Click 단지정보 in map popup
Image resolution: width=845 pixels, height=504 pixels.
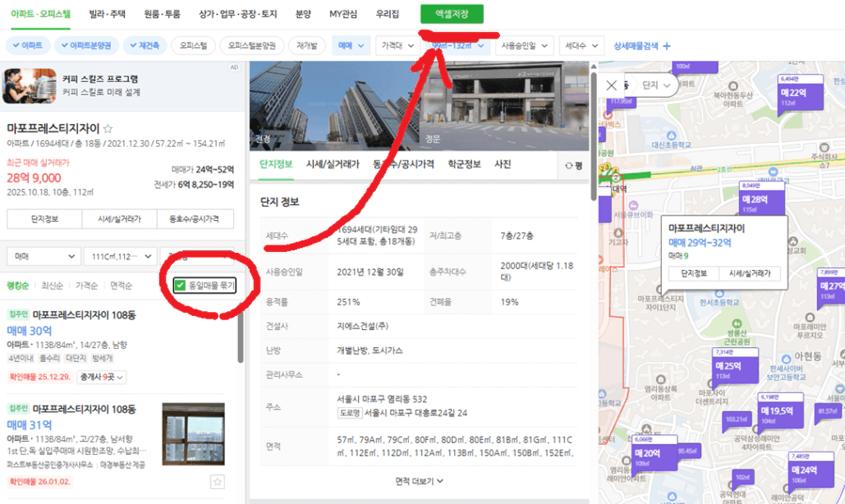coord(694,273)
